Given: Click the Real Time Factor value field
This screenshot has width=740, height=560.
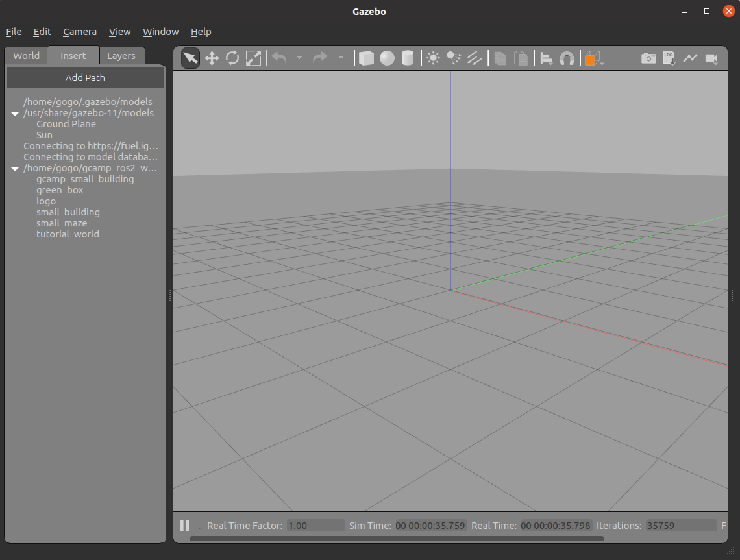Looking at the screenshot, I should (315, 526).
